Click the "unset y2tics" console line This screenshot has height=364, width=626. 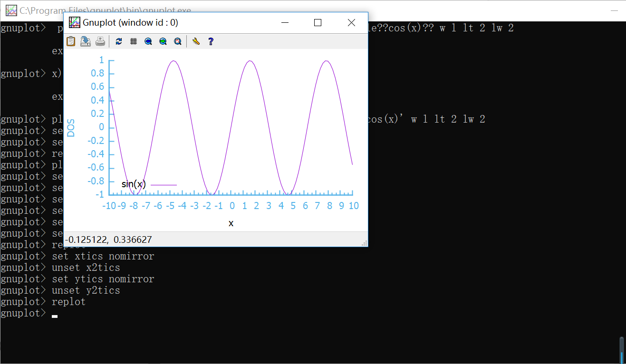pos(86,290)
